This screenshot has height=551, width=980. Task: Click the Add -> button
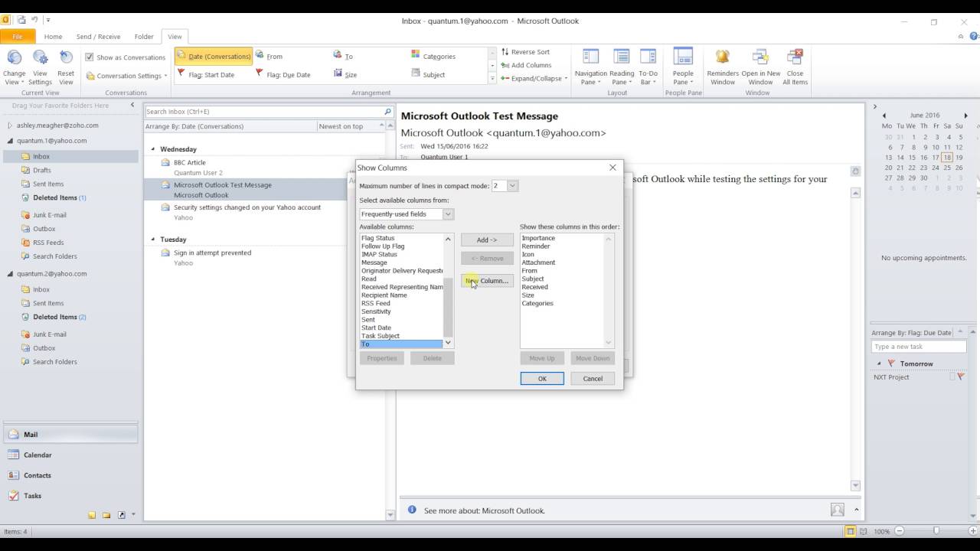[487, 240]
